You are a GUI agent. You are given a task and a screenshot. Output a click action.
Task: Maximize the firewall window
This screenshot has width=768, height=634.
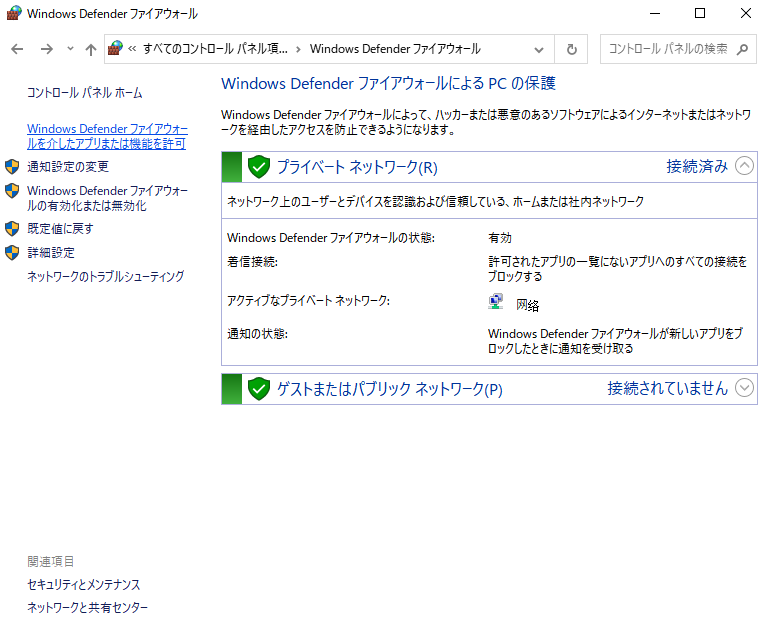[700, 13]
